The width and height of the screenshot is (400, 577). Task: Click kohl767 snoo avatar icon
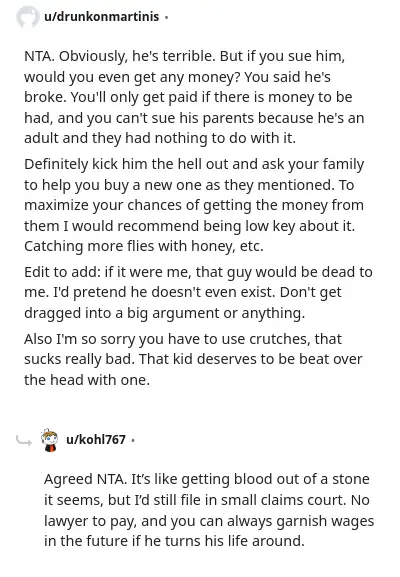click(50, 440)
